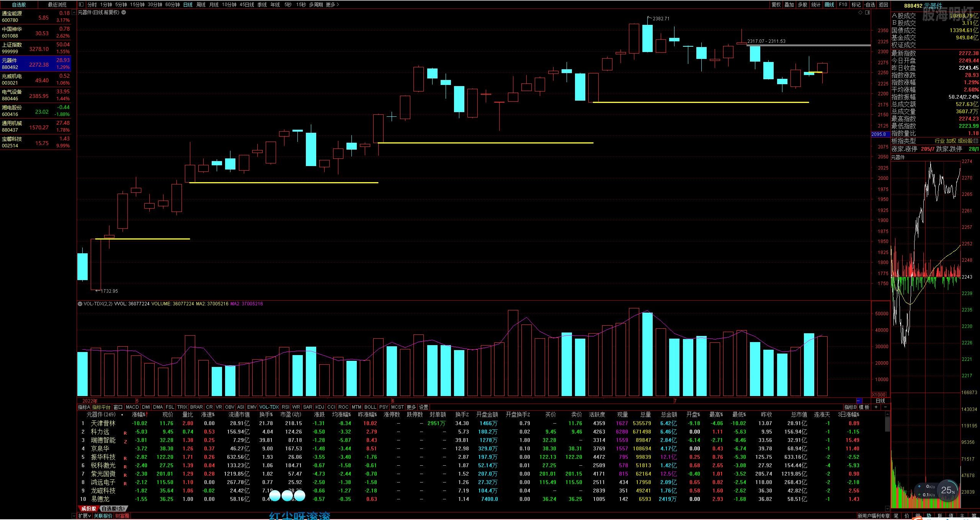
Task: Switch to 自选股 tab in left panel
Action: tap(19, 5)
